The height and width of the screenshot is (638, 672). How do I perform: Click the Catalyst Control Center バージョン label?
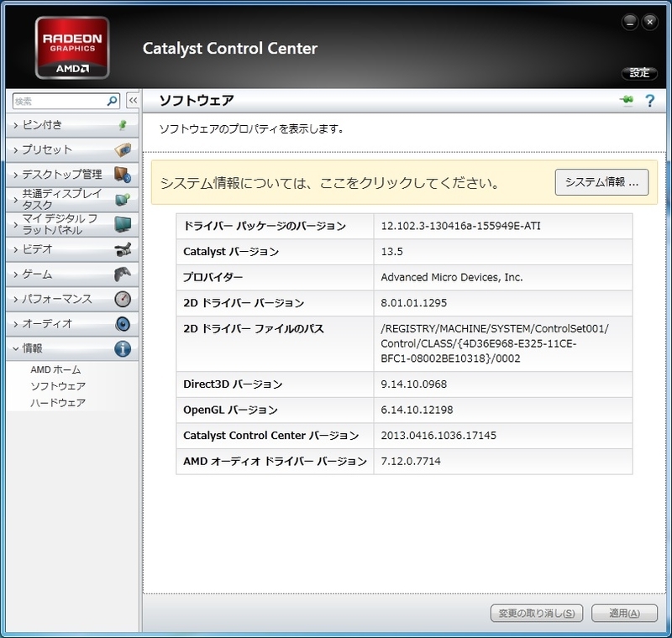click(270, 436)
